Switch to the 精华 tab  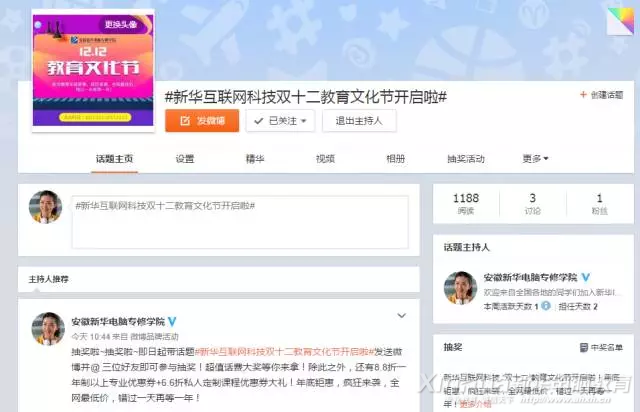(x=255, y=159)
